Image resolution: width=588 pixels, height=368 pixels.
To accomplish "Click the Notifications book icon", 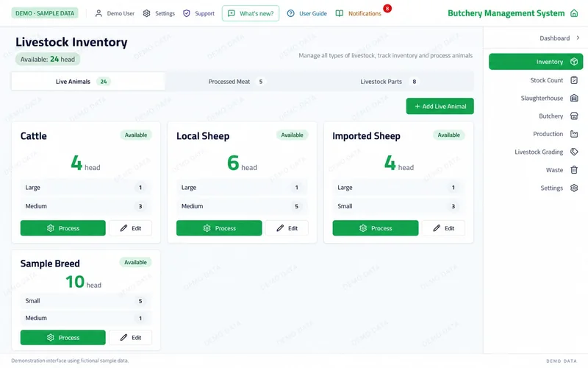I will click(x=339, y=13).
